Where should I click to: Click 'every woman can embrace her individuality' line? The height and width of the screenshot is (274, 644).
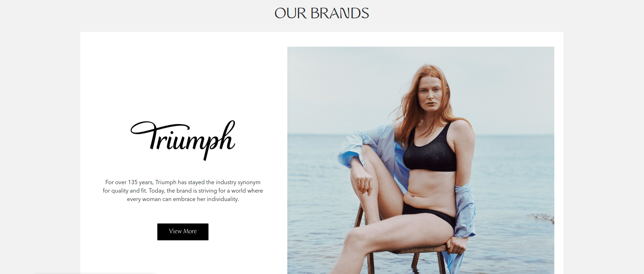[x=183, y=199]
